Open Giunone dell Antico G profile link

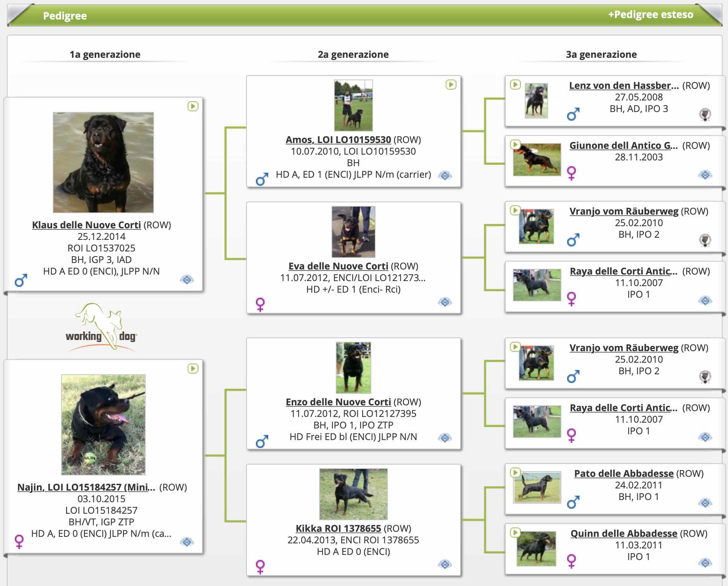(624, 145)
